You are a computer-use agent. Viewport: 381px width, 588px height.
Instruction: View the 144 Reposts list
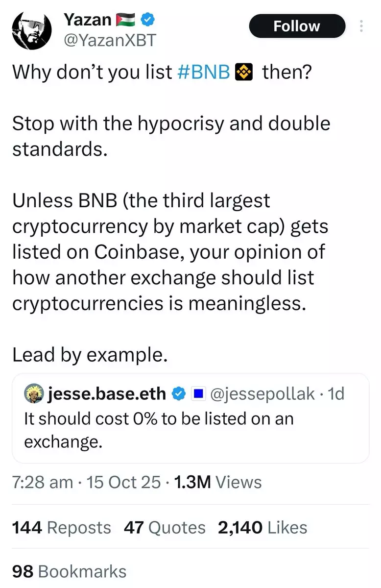[61, 527]
